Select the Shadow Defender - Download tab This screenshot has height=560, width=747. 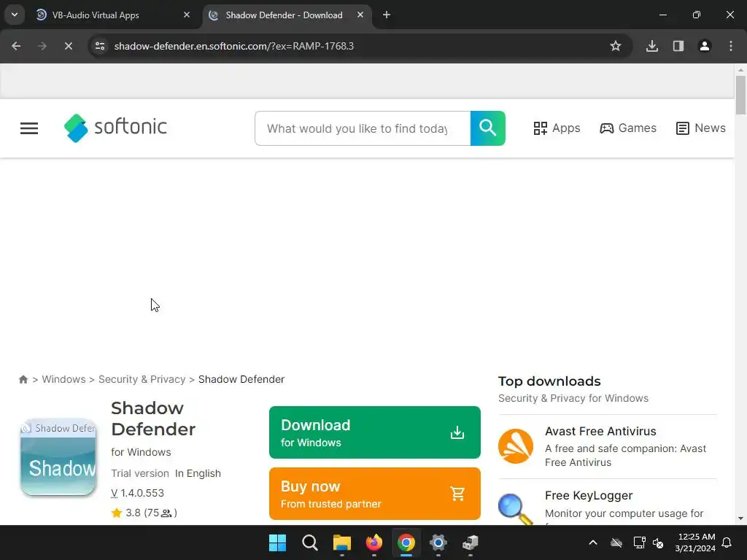(284, 15)
